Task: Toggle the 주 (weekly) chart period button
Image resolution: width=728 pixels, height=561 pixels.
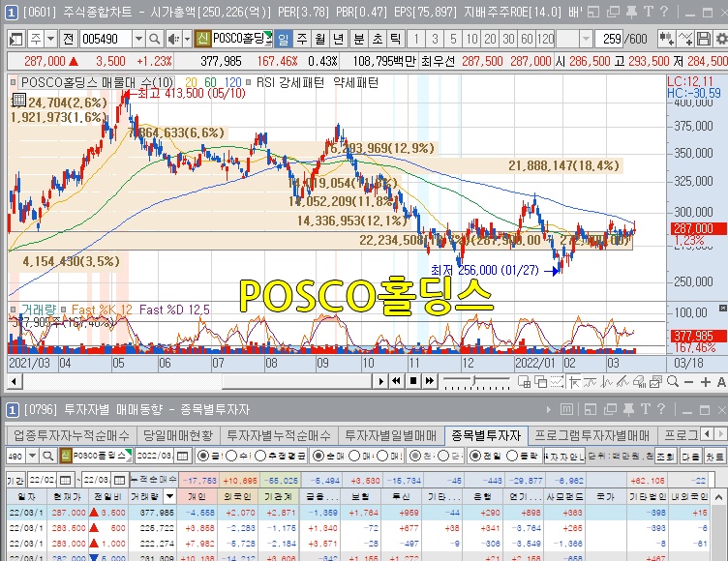Action: [302, 39]
